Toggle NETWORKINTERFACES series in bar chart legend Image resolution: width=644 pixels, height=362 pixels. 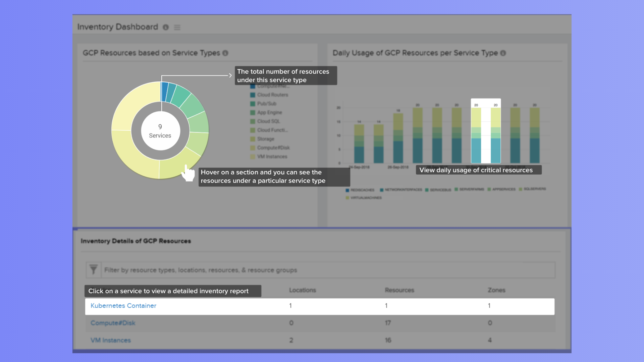(x=401, y=190)
